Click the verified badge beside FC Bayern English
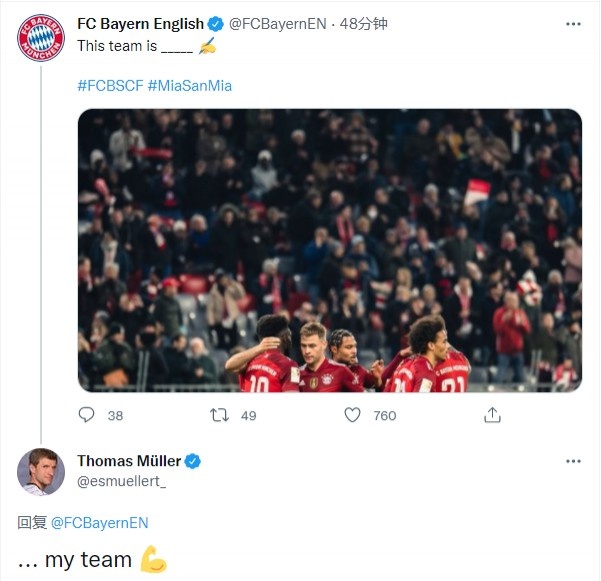 [x=215, y=24]
